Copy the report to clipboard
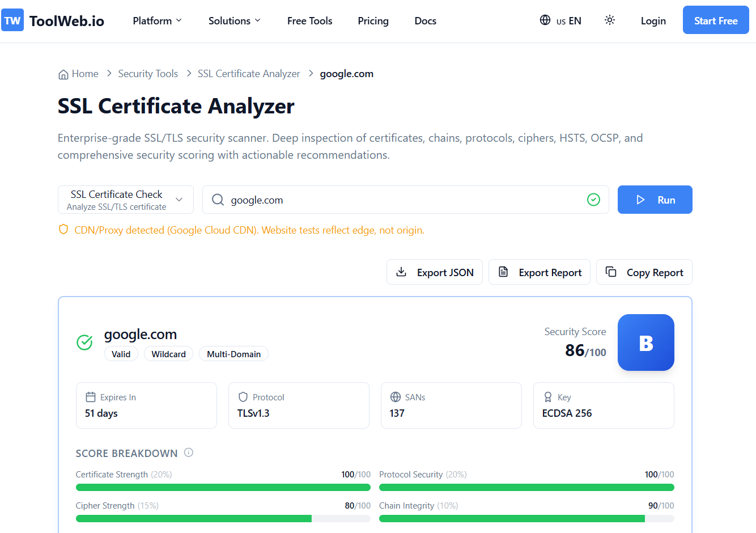Viewport: 756px width, 533px height. pos(644,272)
